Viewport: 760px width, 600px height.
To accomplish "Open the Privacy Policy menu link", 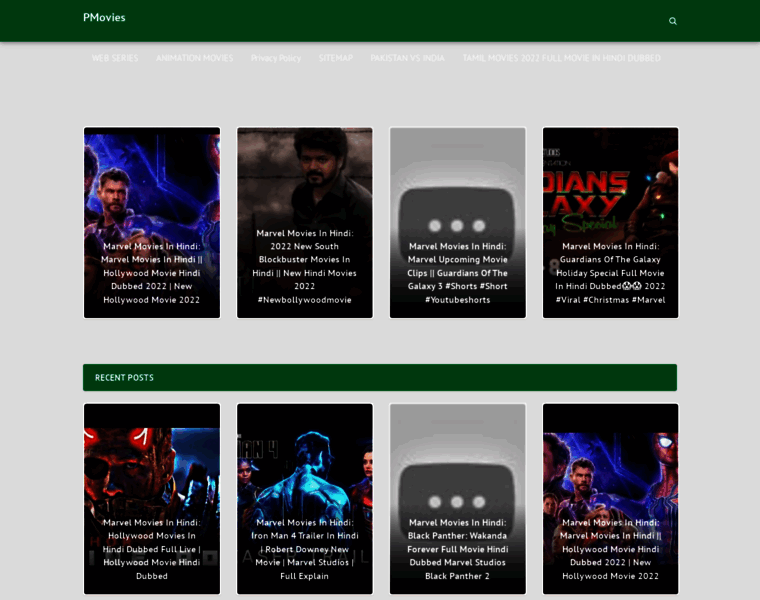I will pyautogui.click(x=276, y=58).
